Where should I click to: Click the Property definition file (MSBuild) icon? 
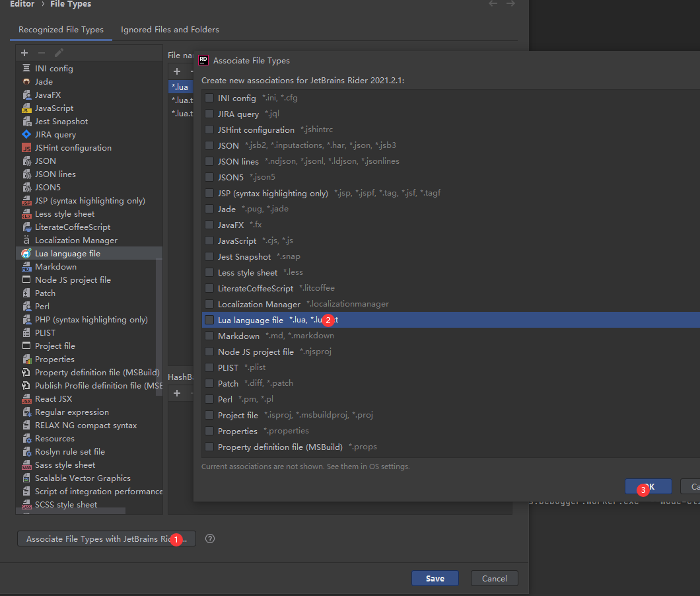pyautogui.click(x=26, y=372)
